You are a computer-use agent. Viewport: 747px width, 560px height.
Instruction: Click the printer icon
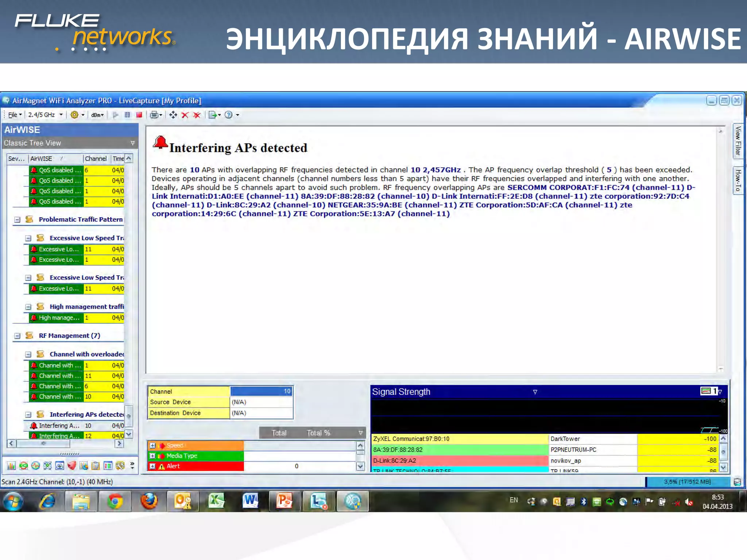(154, 115)
